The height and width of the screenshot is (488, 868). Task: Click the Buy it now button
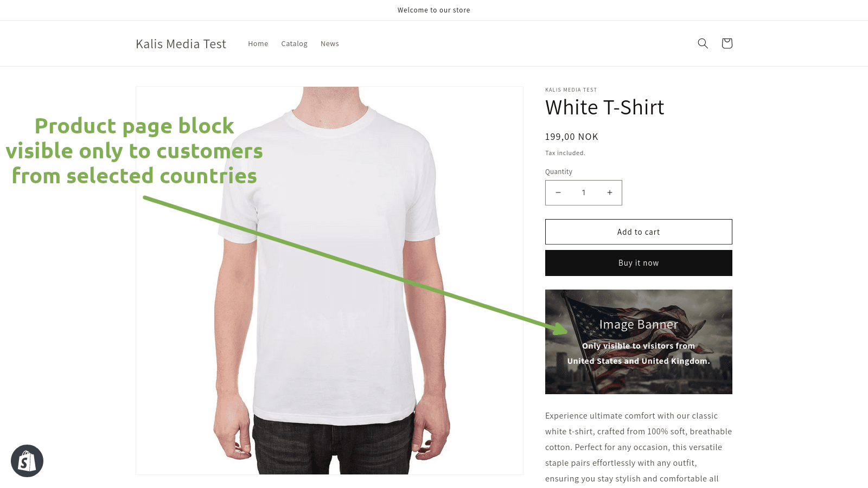639,263
